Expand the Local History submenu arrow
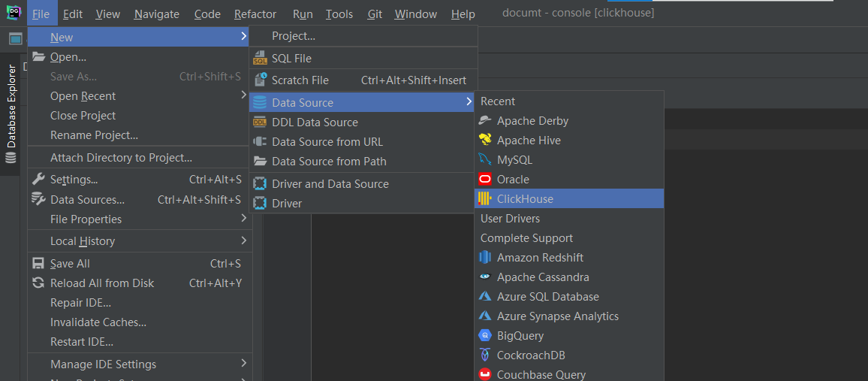The image size is (868, 381). pos(244,240)
